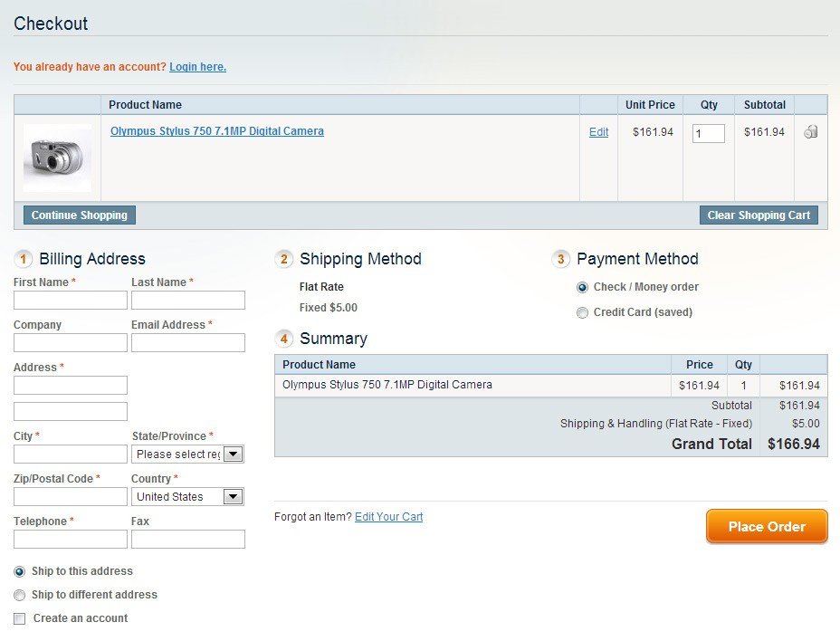Image resolution: width=840 pixels, height=641 pixels.
Task: Focus the First Name field
Action: (x=71, y=301)
